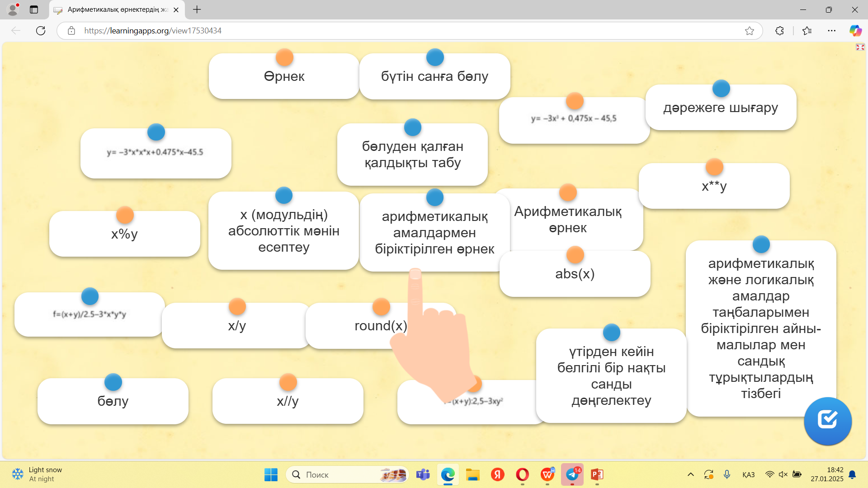
Task: Select the abs(x) card
Action: (x=575, y=274)
